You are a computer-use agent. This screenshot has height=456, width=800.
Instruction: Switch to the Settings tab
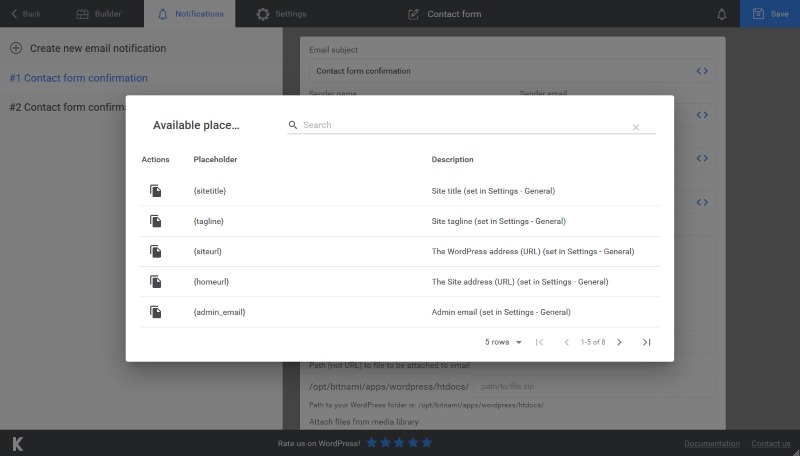point(281,14)
